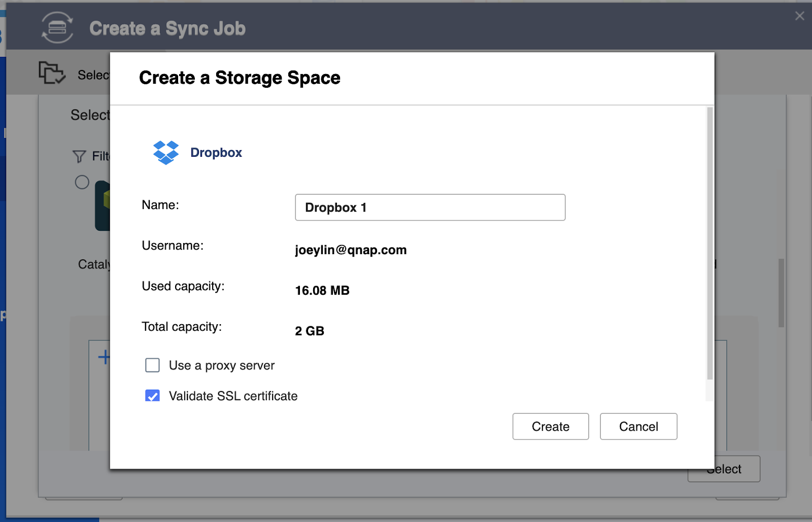Click the 16.08 MB used capacity value
The width and height of the screenshot is (812, 522).
click(322, 291)
